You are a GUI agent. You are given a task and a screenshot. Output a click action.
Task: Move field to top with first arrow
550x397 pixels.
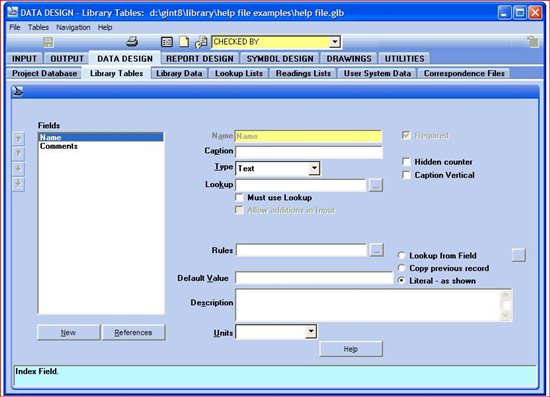point(19,139)
